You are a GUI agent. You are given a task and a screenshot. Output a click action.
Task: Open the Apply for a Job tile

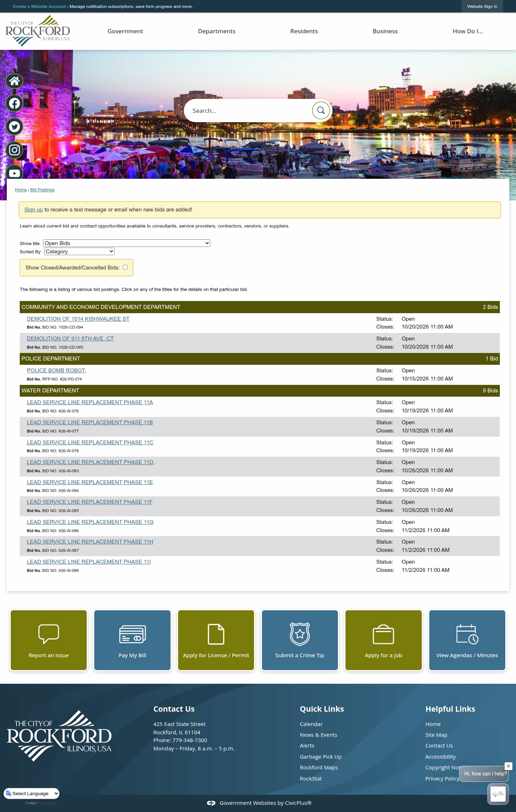(383, 640)
